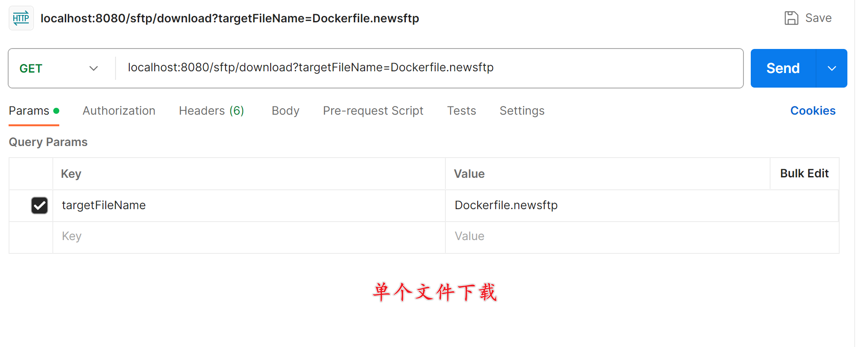Click the request URL input field
The image size is (868, 347).
[x=429, y=68]
